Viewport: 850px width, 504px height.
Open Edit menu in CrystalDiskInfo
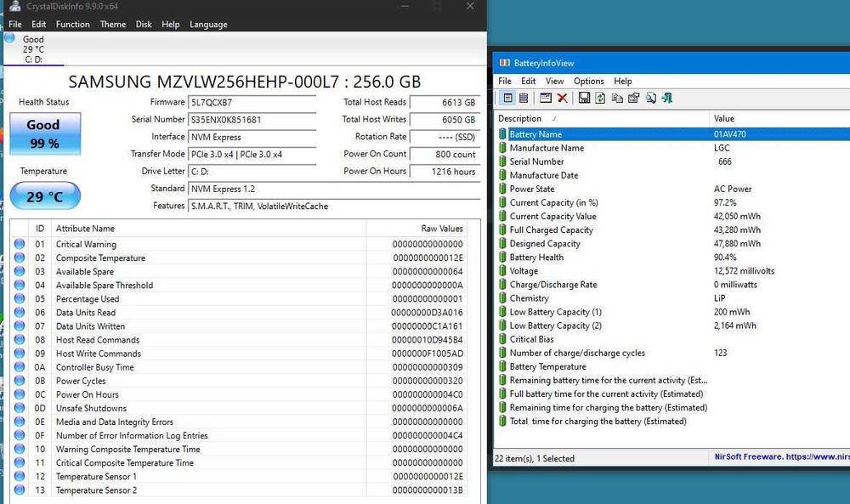tap(38, 25)
